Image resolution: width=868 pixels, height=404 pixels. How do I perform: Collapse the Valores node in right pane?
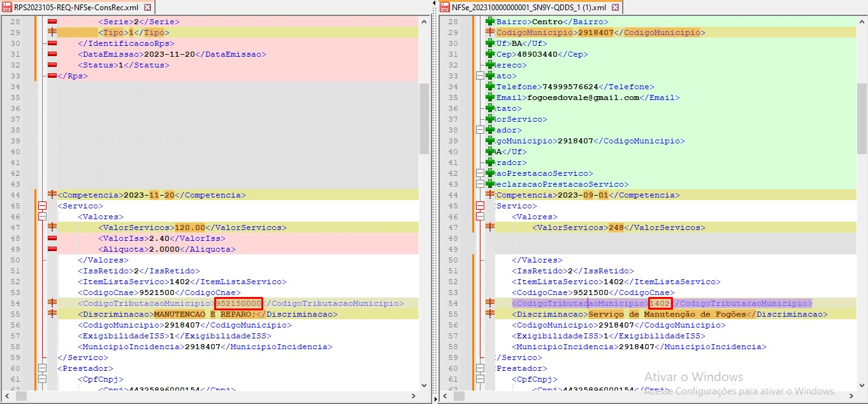tap(481, 217)
